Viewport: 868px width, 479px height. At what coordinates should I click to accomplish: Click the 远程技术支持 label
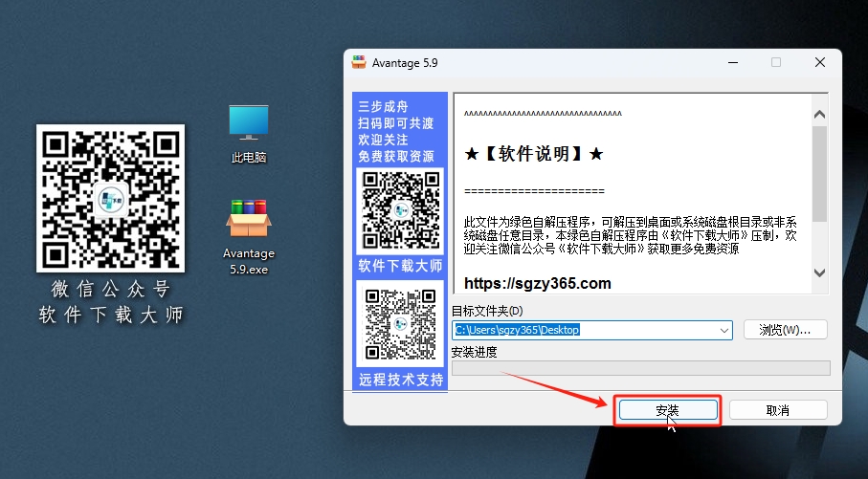401,380
